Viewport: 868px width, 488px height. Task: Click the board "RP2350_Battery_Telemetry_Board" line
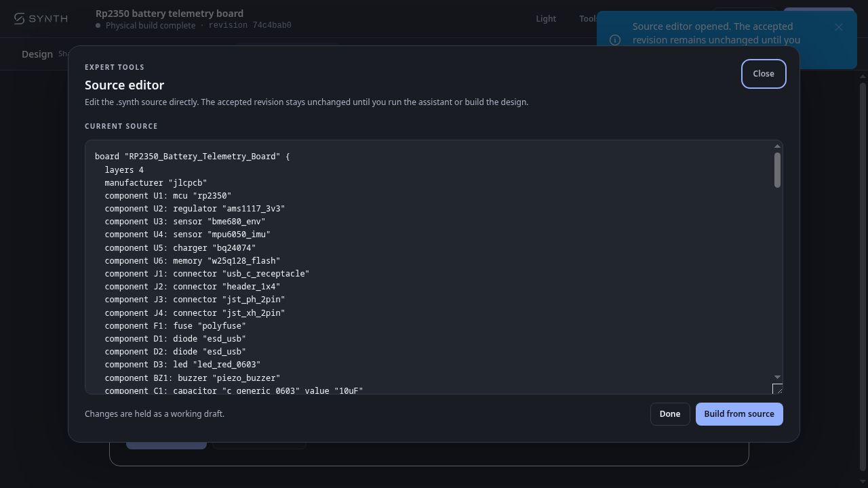tap(193, 157)
